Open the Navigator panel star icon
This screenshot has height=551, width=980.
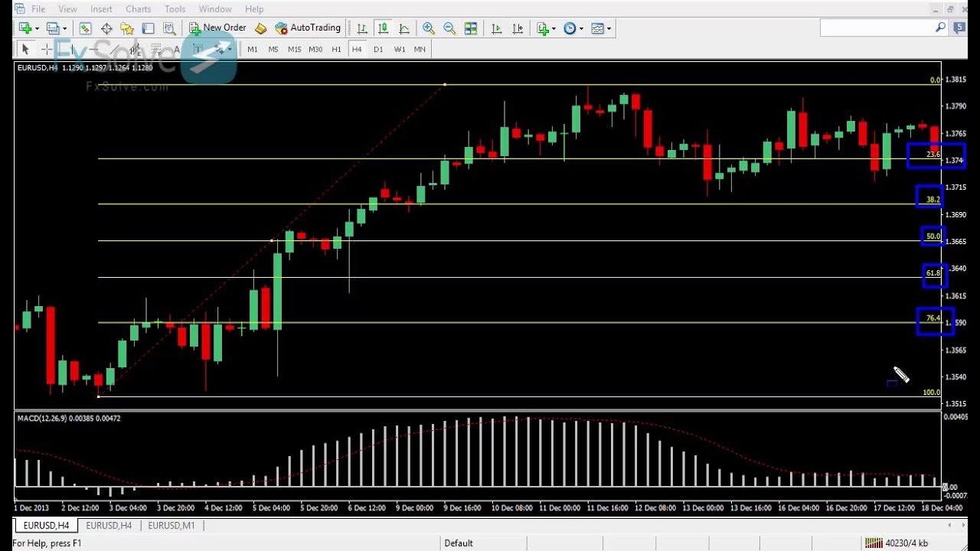pos(127,28)
